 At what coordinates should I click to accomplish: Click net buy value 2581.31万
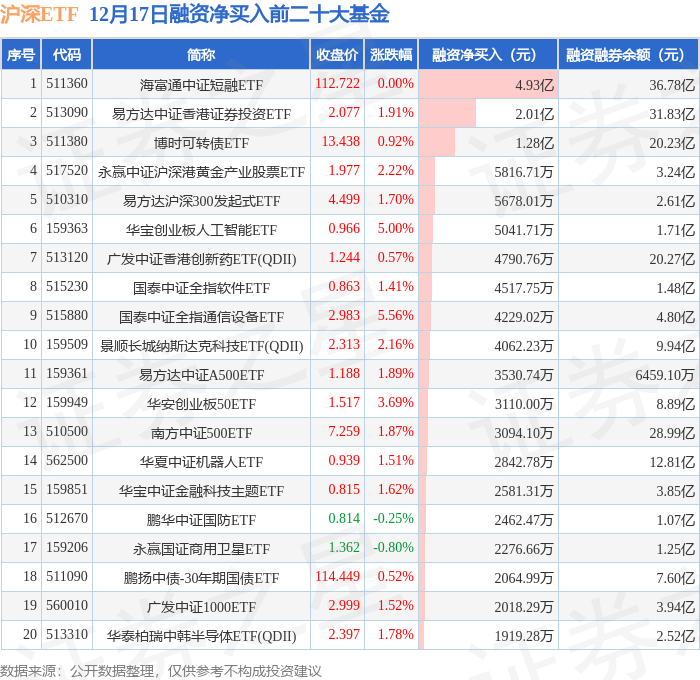[524, 491]
